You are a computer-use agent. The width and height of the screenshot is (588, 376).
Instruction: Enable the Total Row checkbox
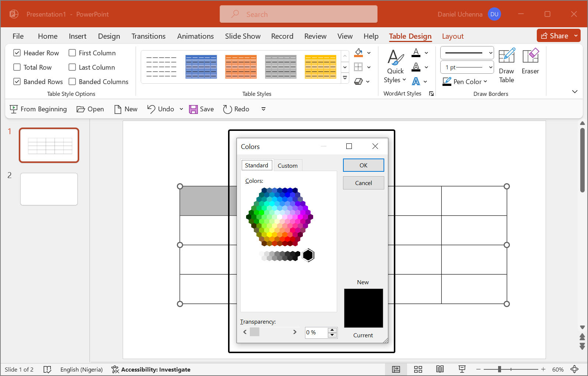pyautogui.click(x=17, y=67)
